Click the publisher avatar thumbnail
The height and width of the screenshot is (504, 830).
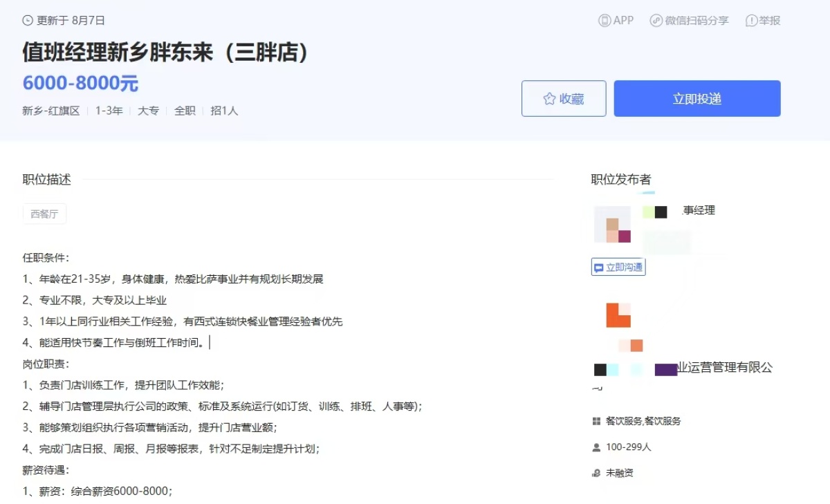[x=613, y=225]
